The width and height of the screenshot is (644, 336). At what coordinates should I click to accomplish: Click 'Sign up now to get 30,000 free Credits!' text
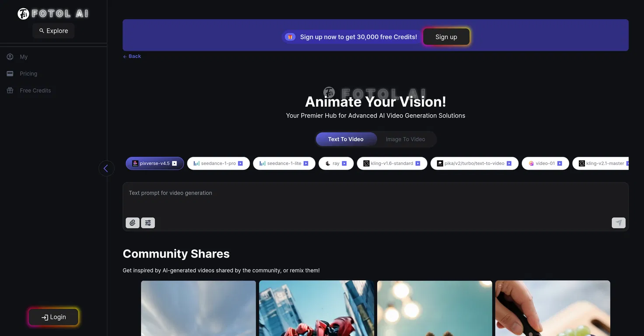point(359,37)
